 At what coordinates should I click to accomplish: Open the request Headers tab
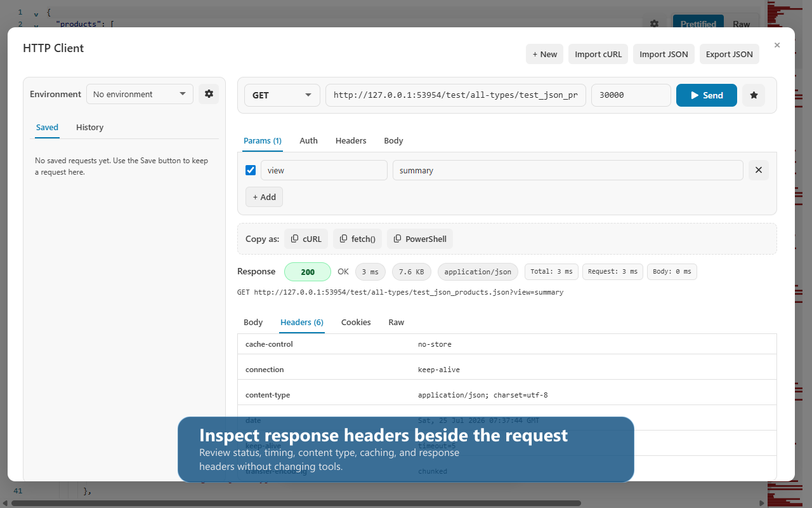pyautogui.click(x=351, y=140)
